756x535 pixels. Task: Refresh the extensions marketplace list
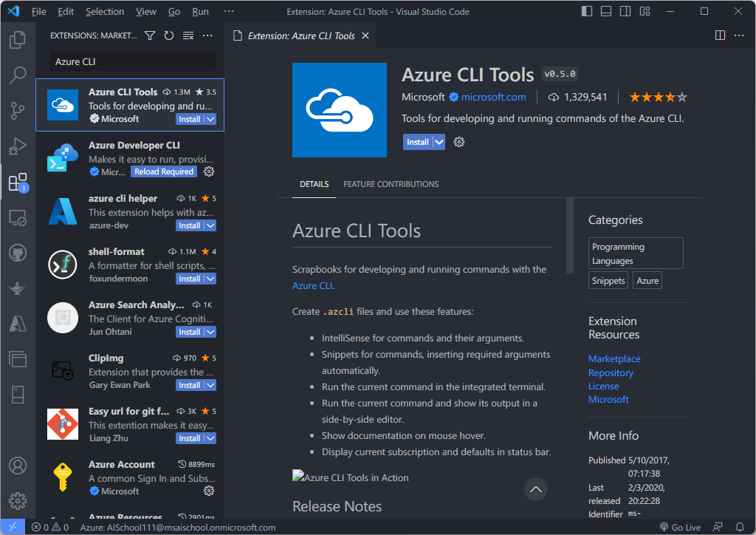pyautogui.click(x=169, y=35)
